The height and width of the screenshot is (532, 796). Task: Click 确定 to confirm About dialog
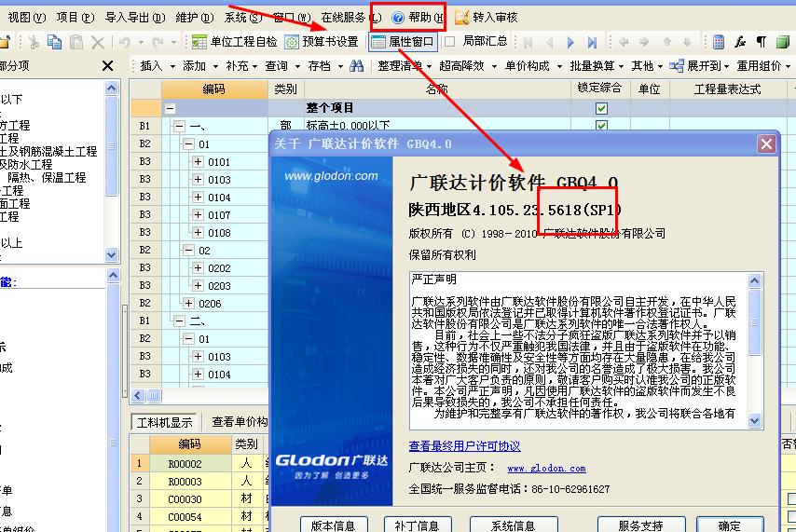tap(730, 525)
